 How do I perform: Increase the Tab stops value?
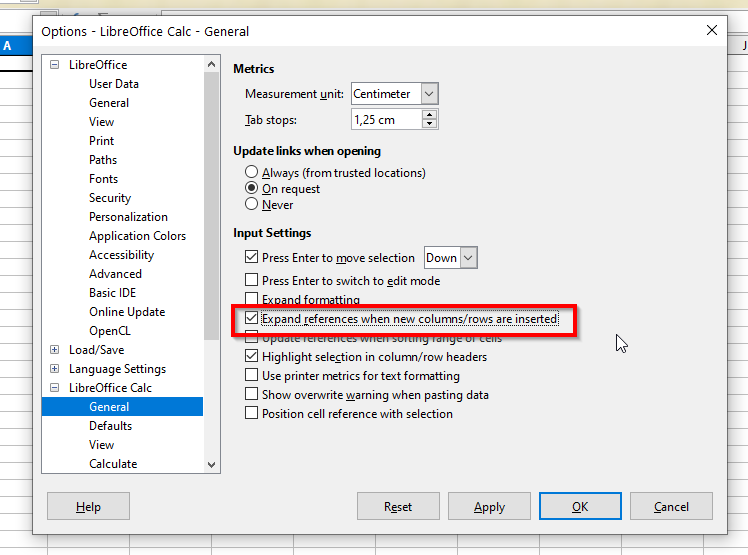(x=429, y=115)
